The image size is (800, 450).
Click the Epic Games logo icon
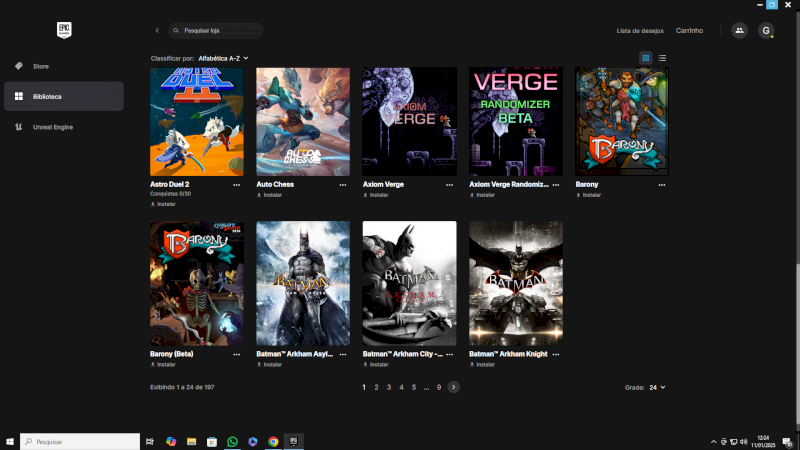point(64,30)
